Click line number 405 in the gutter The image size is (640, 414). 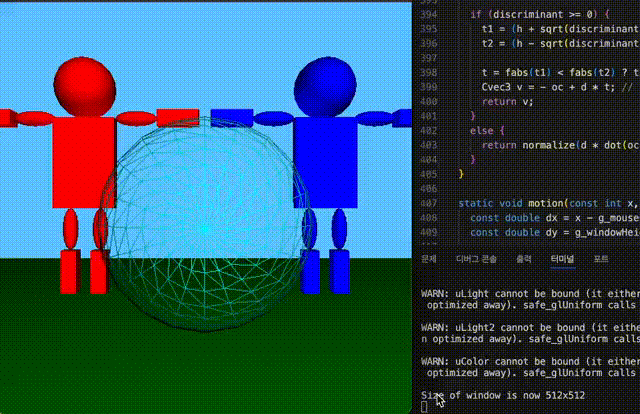pyautogui.click(x=429, y=174)
